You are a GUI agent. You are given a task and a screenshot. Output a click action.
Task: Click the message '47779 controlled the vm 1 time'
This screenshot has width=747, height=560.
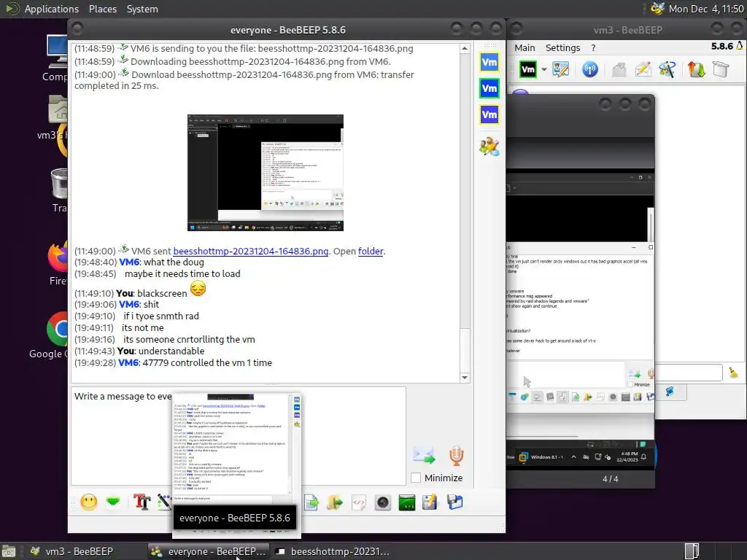(x=207, y=363)
